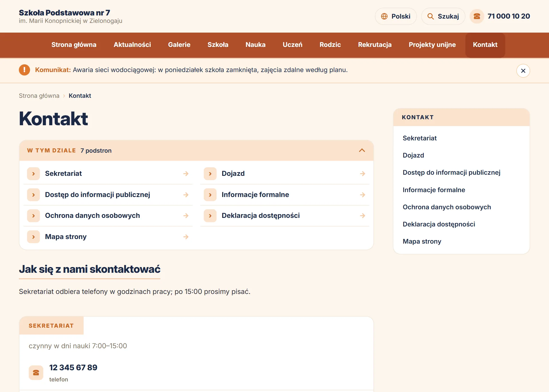Open the Polski language selector
549x392 pixels.
[396, 16]
